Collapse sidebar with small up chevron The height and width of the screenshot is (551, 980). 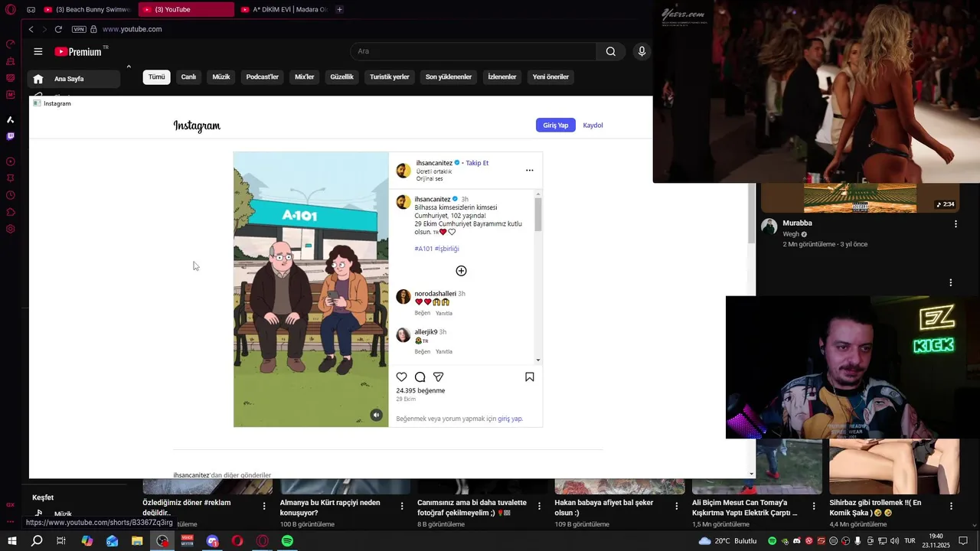coord(129,67)
